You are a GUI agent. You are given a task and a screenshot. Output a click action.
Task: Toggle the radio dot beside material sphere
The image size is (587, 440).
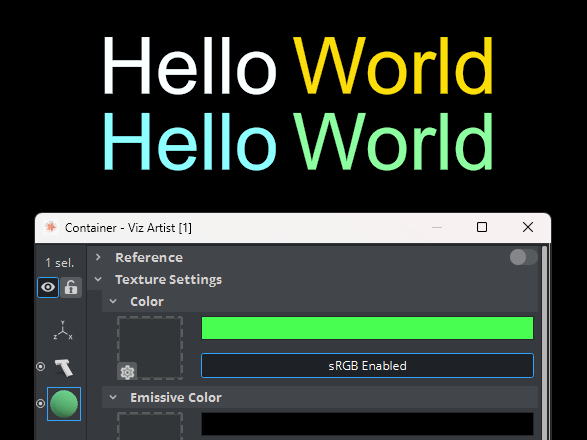tap(40, 404)
